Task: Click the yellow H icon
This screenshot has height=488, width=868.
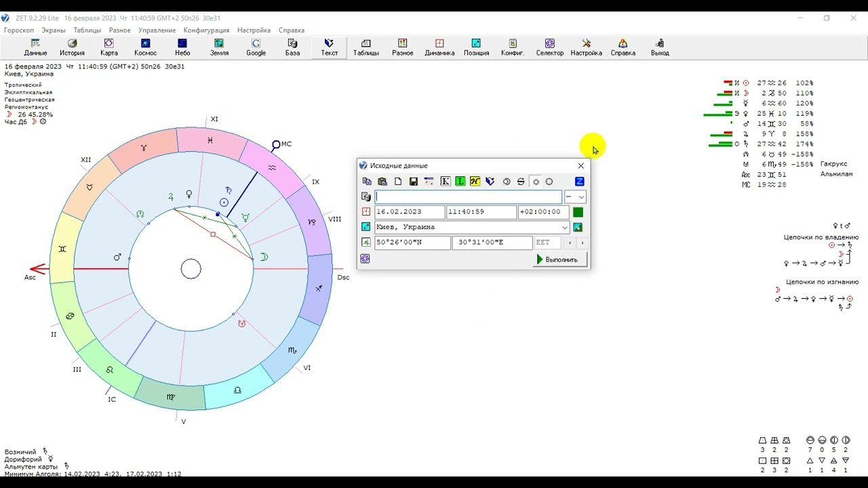Action: 475,182
